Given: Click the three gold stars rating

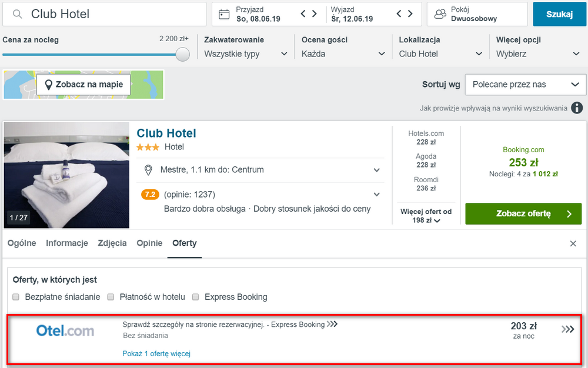Looking at the screenshot, I should [148, 148].
